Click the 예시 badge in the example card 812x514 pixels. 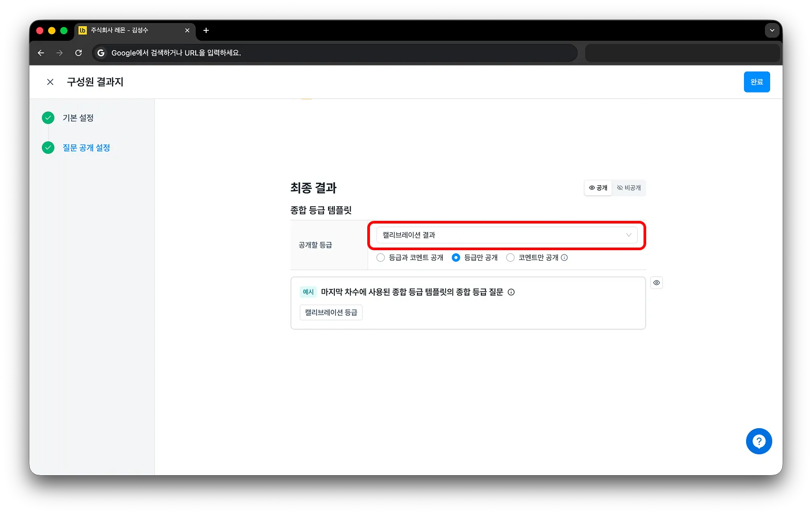pyautogui.click(x=308, y=292)
